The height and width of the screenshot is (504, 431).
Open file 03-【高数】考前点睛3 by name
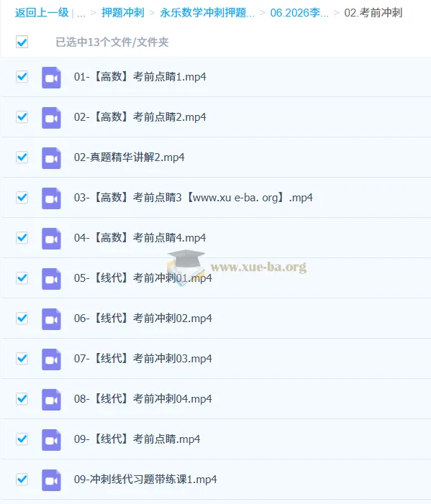[194, 198]
